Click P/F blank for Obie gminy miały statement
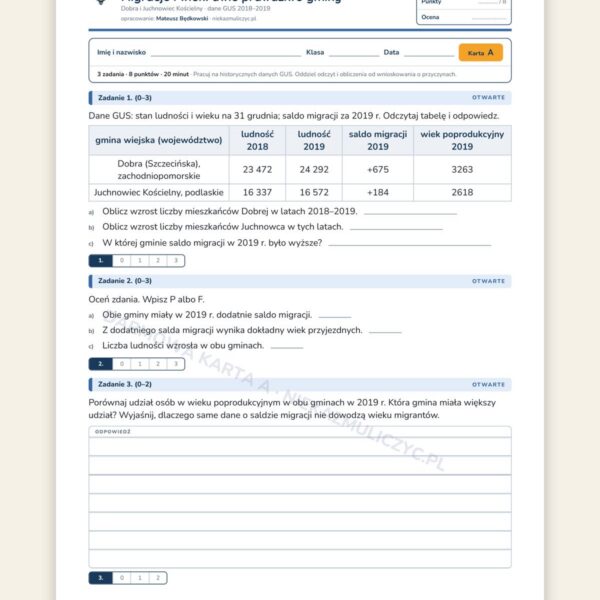Image resolution: width=600 pixels, height=600 pixels. (334, 316)
